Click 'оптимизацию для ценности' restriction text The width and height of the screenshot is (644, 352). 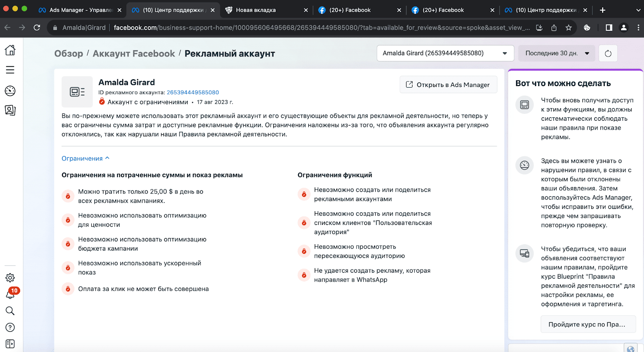tap(142, 220)
